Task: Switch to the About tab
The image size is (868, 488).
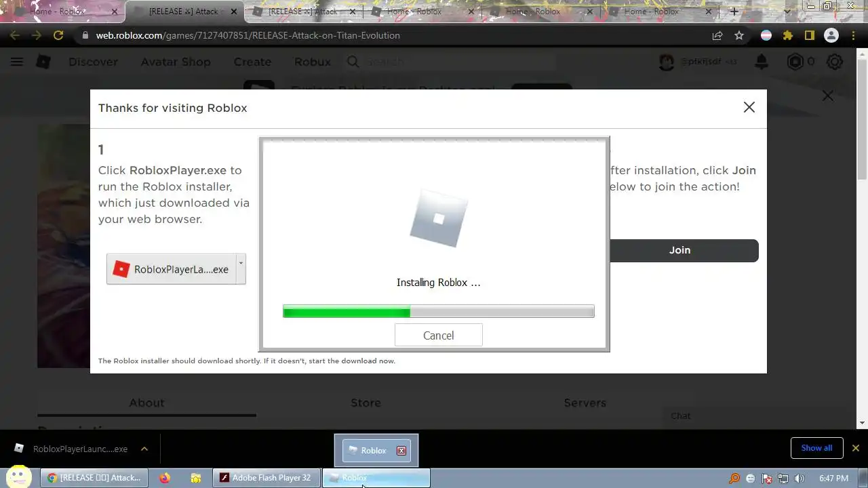Action: click(146, 403)
